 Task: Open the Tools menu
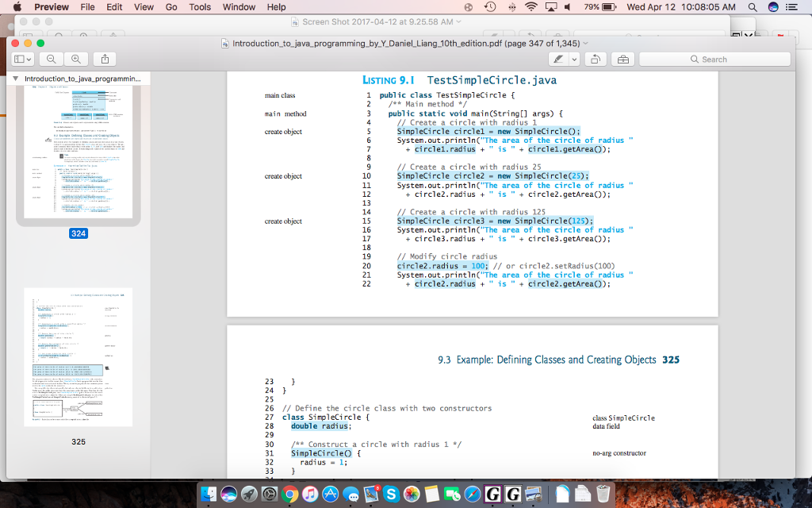(199, 7)
